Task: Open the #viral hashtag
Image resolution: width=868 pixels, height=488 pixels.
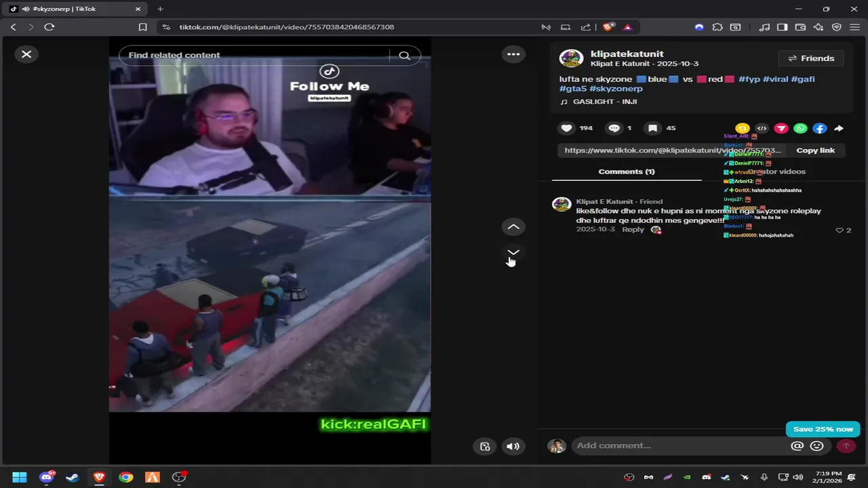Action: [x=776, y=79]
